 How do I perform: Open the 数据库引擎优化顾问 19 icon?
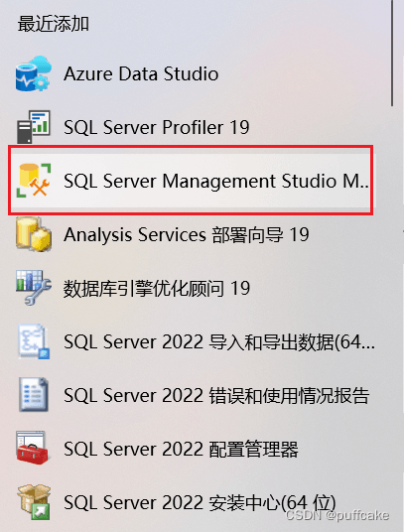34,288
